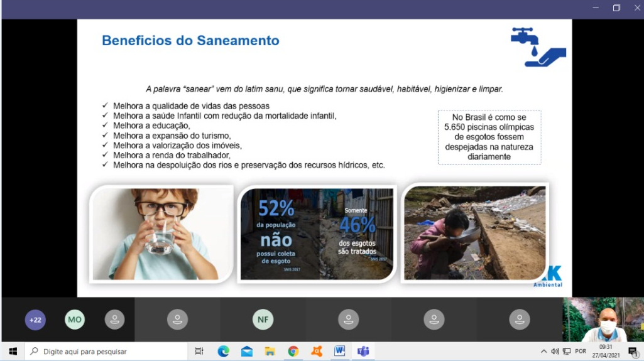Open Microsoft Word from the taskbar
Viewport: 644px width, 361px height.
(339, 352)
